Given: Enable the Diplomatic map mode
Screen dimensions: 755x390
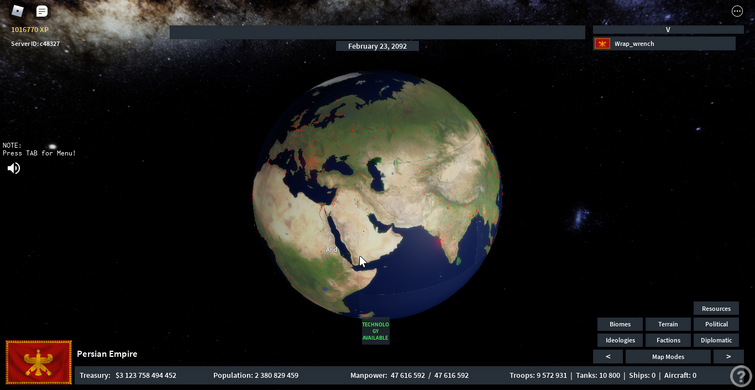Looking at the screenshot, I should [x=716, y=340].
